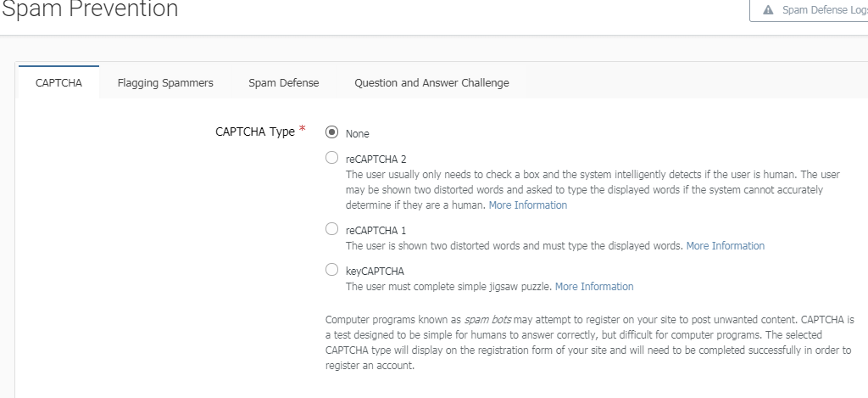The image size is (868, 398).
Task: Click the warning triangle icon beside Spam Defense Logs
Action: 768,10
